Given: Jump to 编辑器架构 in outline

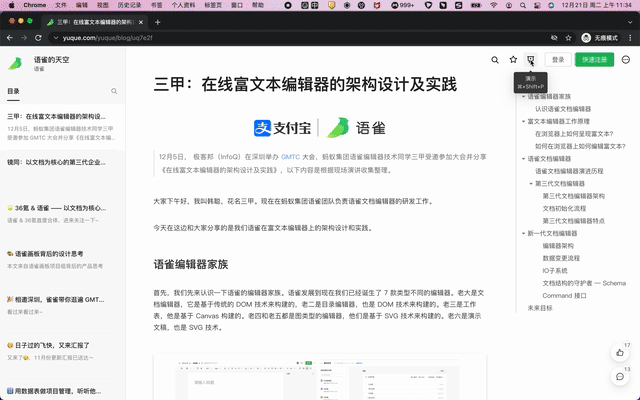Looking at the screenshot, I should point(558,246).
